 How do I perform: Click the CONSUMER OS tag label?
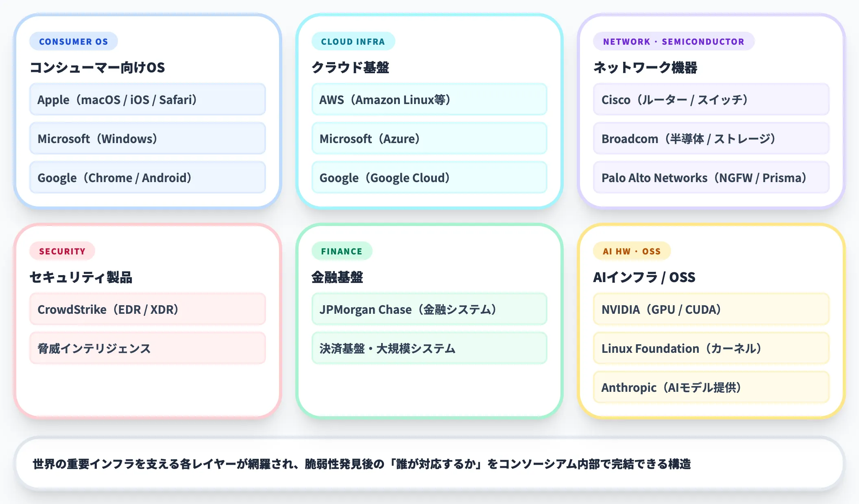click(x=74, y=41)
